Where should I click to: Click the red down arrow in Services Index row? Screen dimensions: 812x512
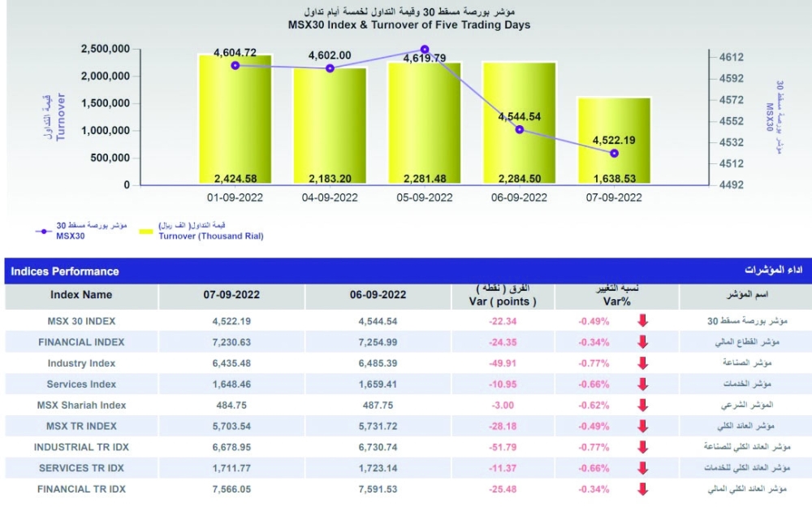click(643, 384)
